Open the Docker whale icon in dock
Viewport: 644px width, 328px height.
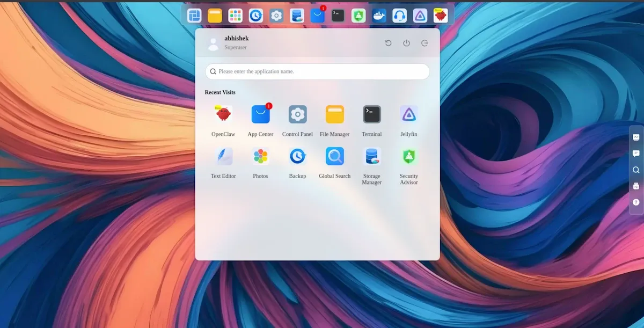click(379, 16)
